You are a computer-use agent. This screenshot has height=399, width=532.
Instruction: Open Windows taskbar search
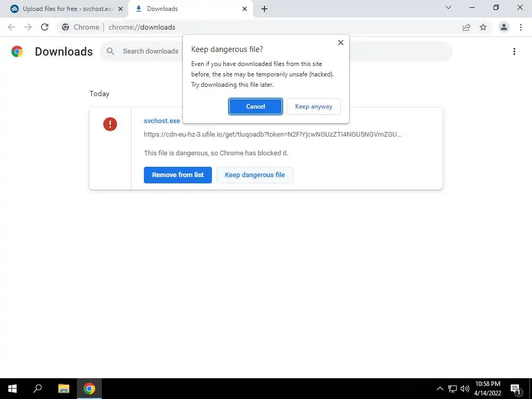(37, 389)
